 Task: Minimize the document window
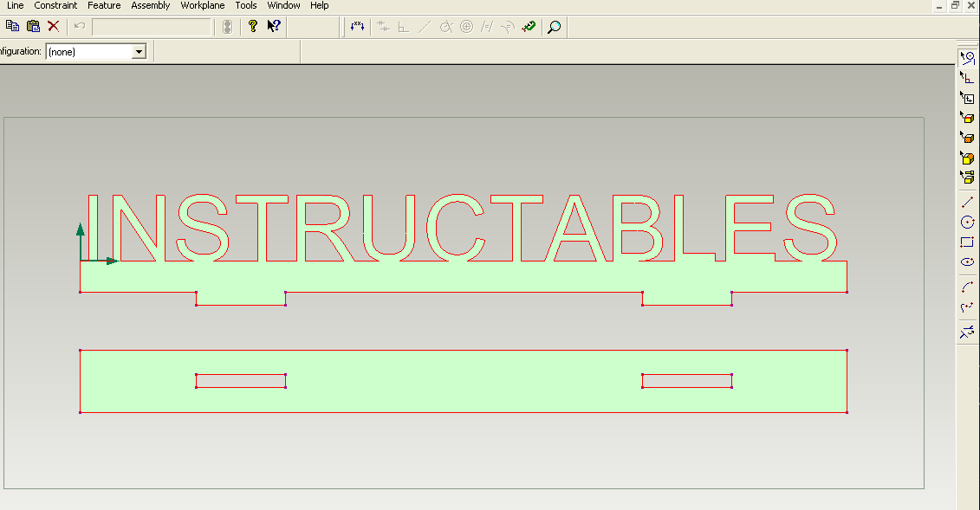click(x=939, y=5)
